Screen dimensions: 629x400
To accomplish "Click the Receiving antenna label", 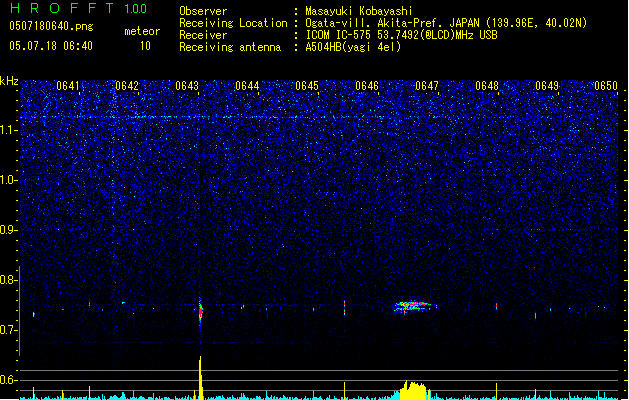I will tap(230, 47).
